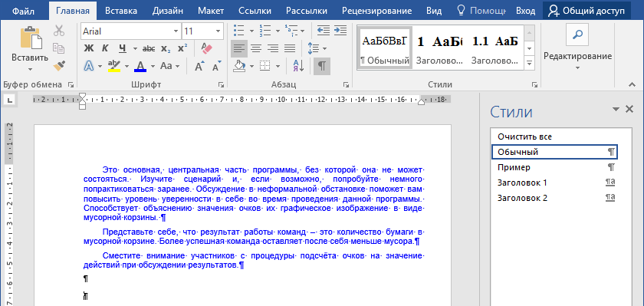
Task: Click the Bullets list icon
Action: tap(238, 30)
